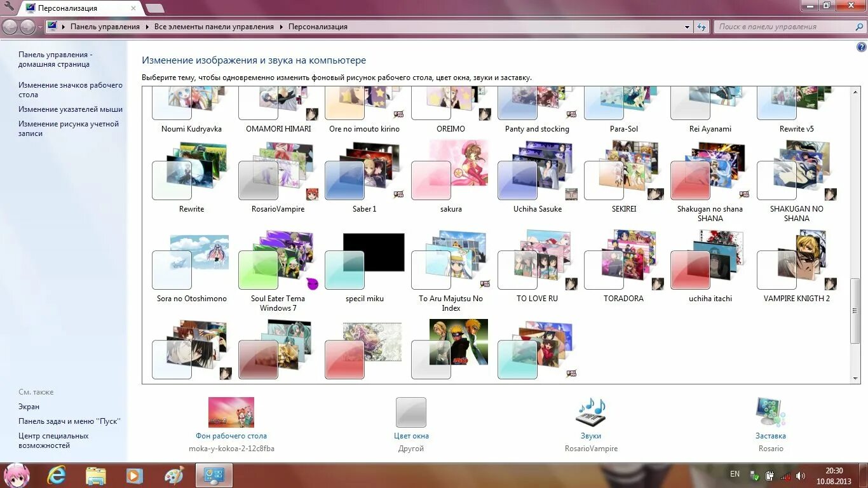Open a new tab next to Персонализация
This screenshot has height=488, width=868.
[x=154, y=8]
